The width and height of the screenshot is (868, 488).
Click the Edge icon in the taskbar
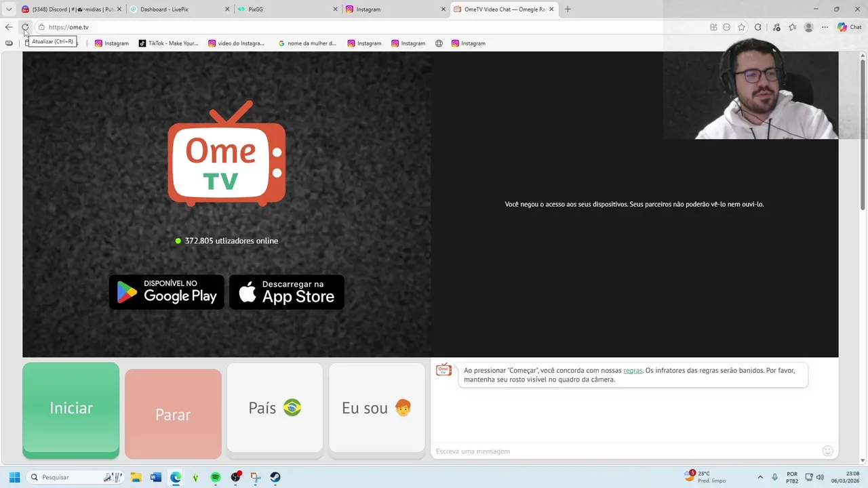(x=176, y=477)
